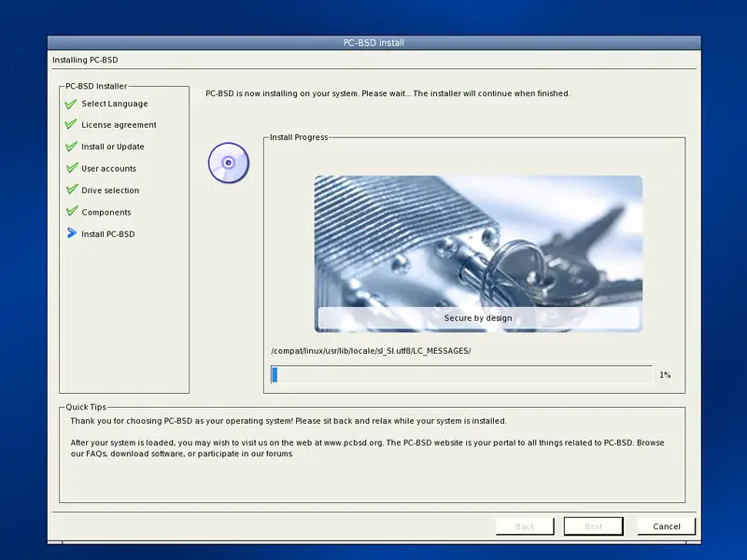This screenshot has height=560, width=747.
Task: Select the Drive selection step
Action: coord(110,190)
